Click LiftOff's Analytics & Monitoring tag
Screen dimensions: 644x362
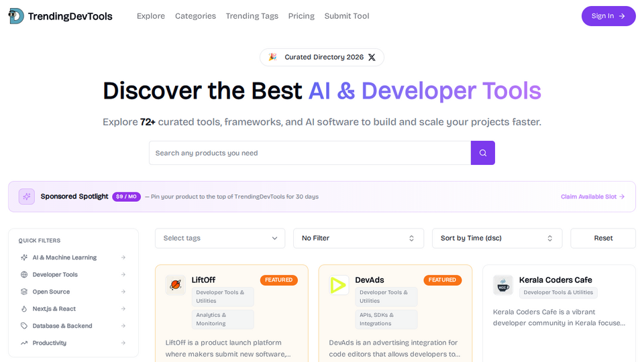223,319
